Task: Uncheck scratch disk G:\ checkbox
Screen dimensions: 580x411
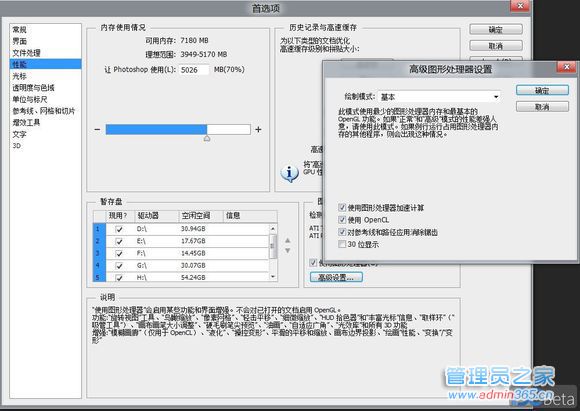Action: coord(119,266)
